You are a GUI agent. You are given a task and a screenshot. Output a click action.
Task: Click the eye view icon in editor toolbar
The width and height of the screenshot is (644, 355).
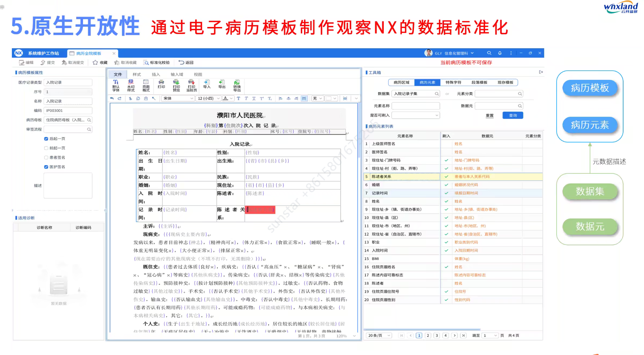pyautogui.click(x=345, y=99)
